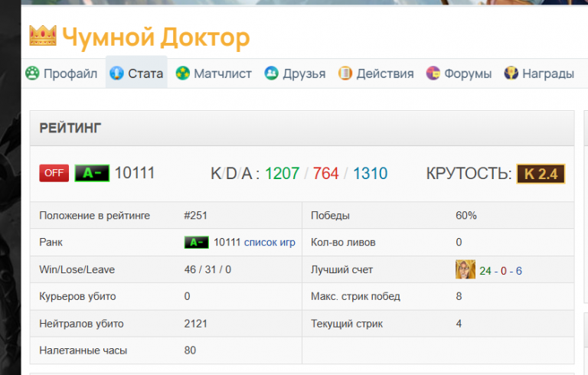This screenshot has width=588, height=375.
Task: Click the Нейтралов убито value 2121
Action: [195, 323]
